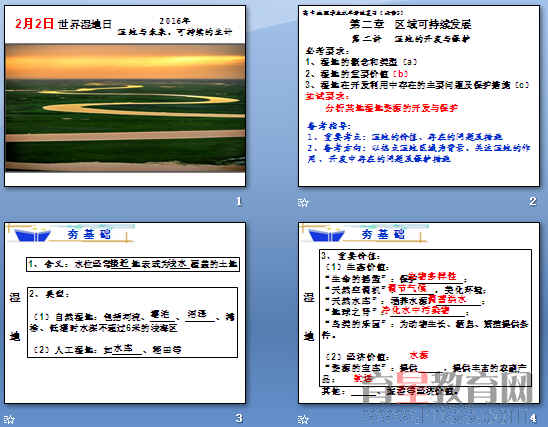This screenshot has height=427, width=548.
Task: Click the 夯基础 banner heading on slide 4
Action: click(x=383, y=234)
